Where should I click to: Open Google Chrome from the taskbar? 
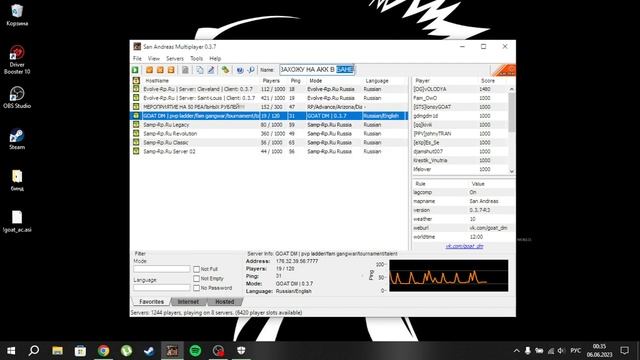pyautogui.click(x=103, y=351)
